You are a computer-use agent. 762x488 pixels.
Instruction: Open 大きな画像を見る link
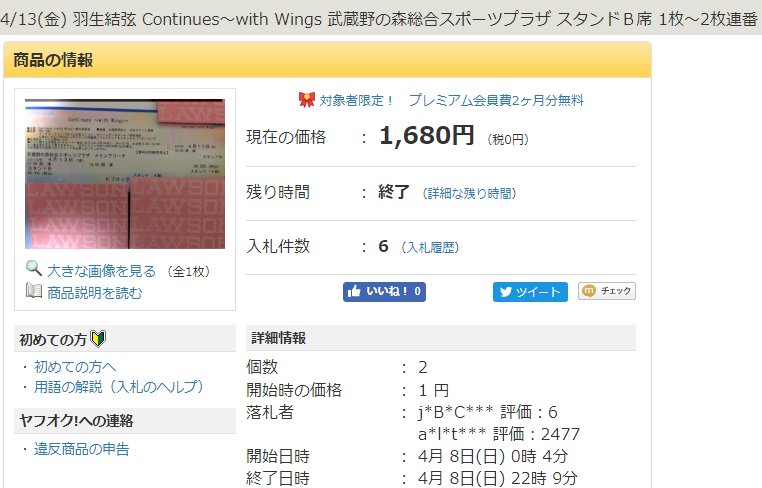point(102,271)
